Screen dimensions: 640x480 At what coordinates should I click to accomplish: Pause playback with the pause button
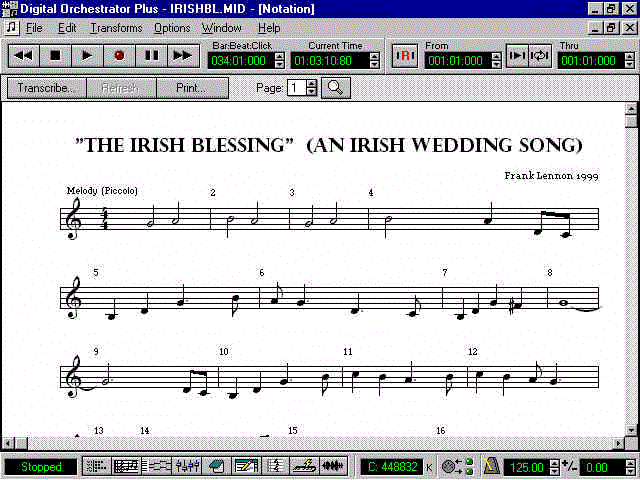(x=151, y=56)
